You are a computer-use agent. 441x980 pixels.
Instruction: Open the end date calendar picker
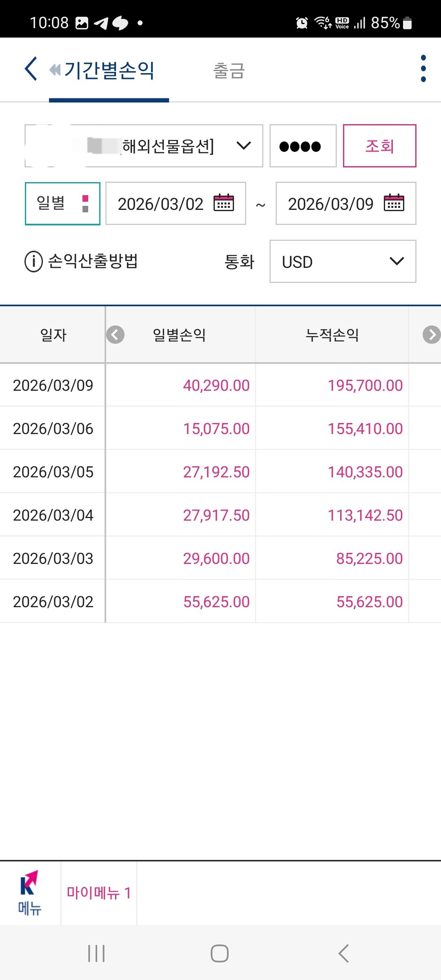coord(394,203)
